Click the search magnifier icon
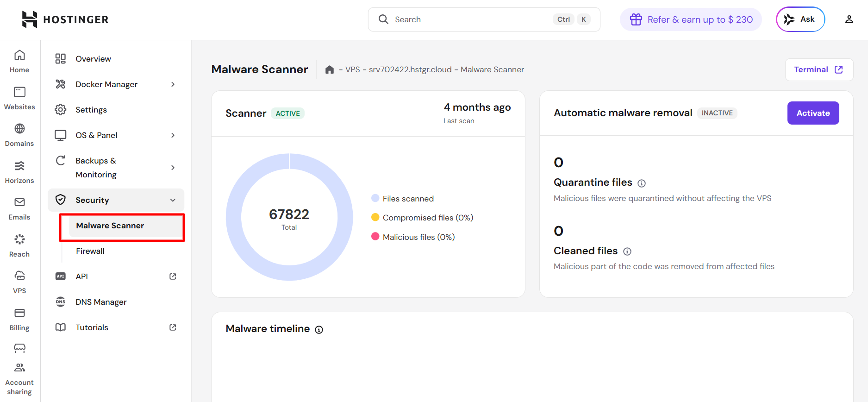Viewport: 868px width, 402px height. pyautogui.click(x=383, y=19)
